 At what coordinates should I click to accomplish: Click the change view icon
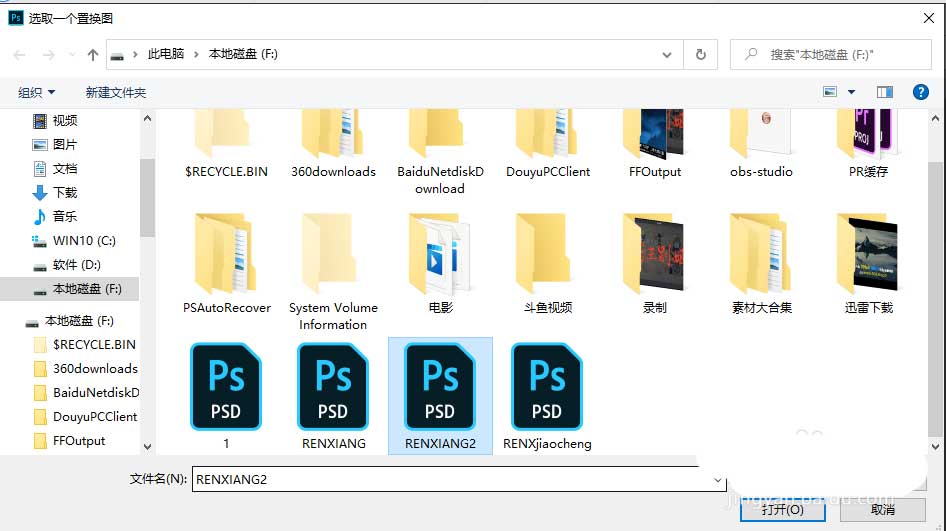pyautogui.click(x=830, y=92)
